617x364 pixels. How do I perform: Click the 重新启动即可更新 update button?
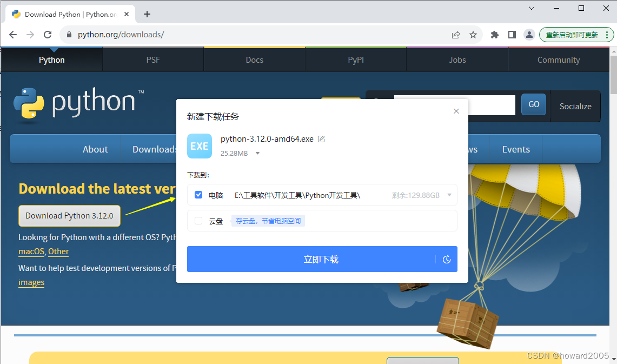[x=572, y=35]
